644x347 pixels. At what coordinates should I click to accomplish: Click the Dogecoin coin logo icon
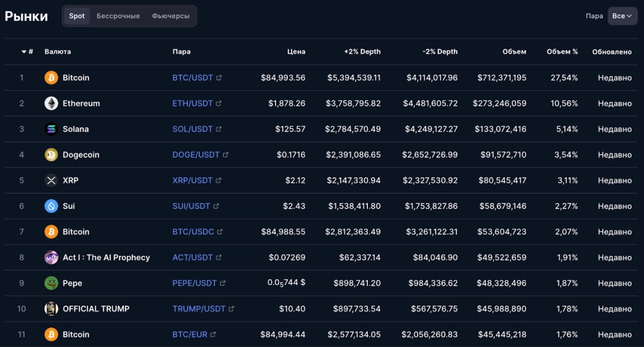[51, 154]
